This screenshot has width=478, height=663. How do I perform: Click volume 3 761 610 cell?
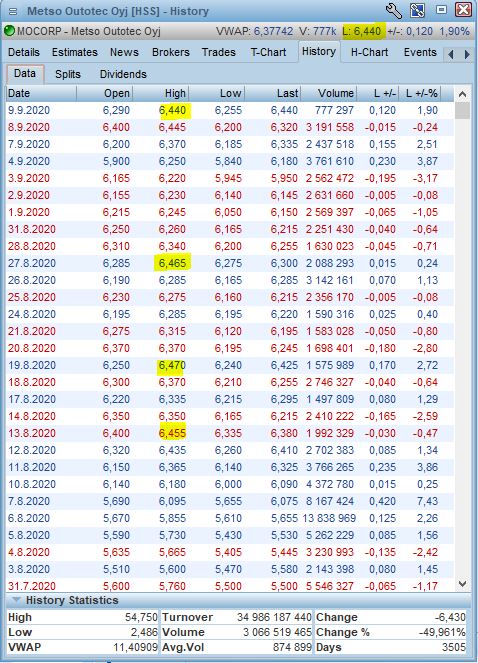point(330,161)
